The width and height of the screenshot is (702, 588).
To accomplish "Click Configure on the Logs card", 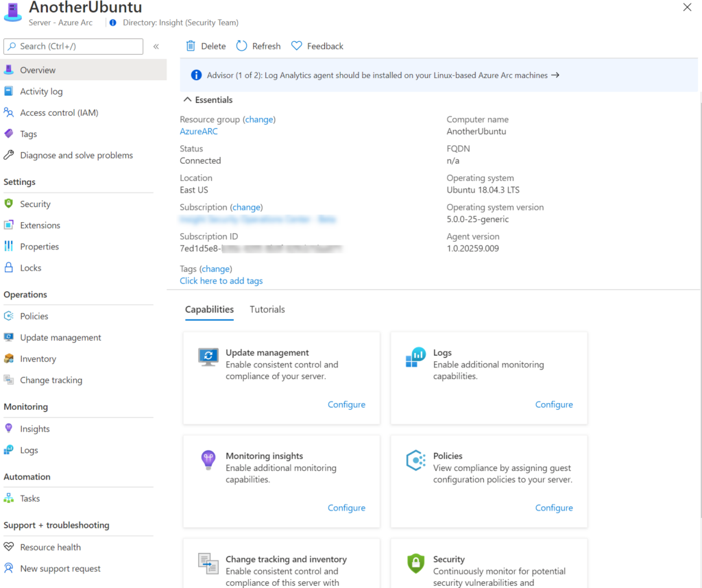I will [x=554, y=404].
